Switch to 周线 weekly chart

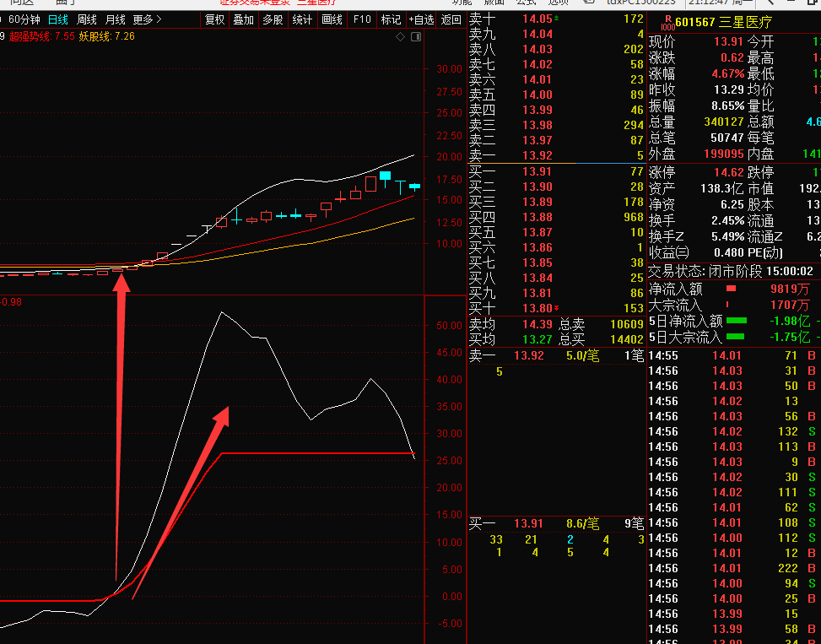(x=86, y=20)
